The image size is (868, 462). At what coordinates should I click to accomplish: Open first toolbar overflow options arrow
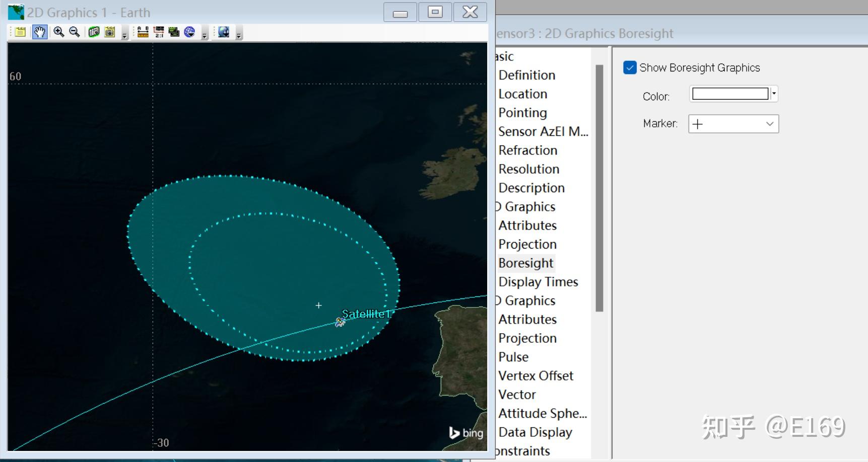click(125, 34)
